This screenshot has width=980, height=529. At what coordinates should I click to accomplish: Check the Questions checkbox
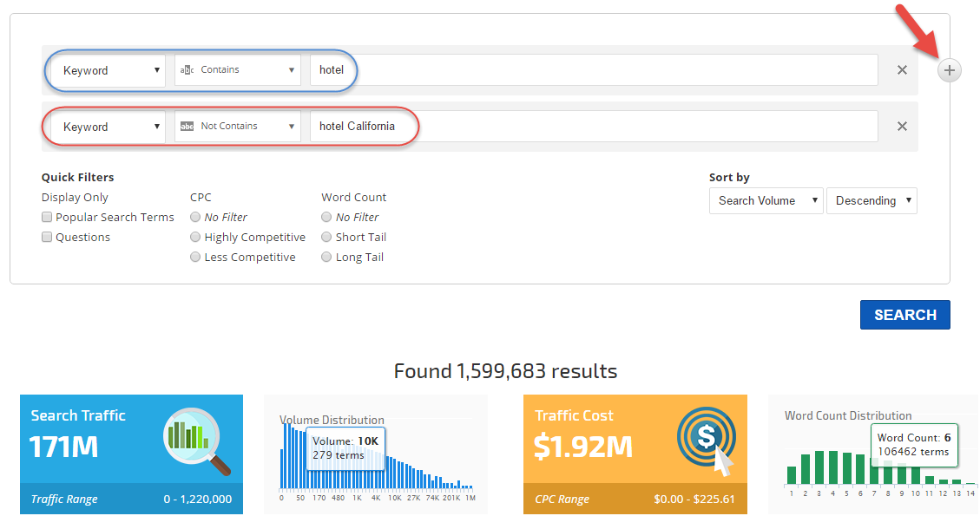(48, 238)
